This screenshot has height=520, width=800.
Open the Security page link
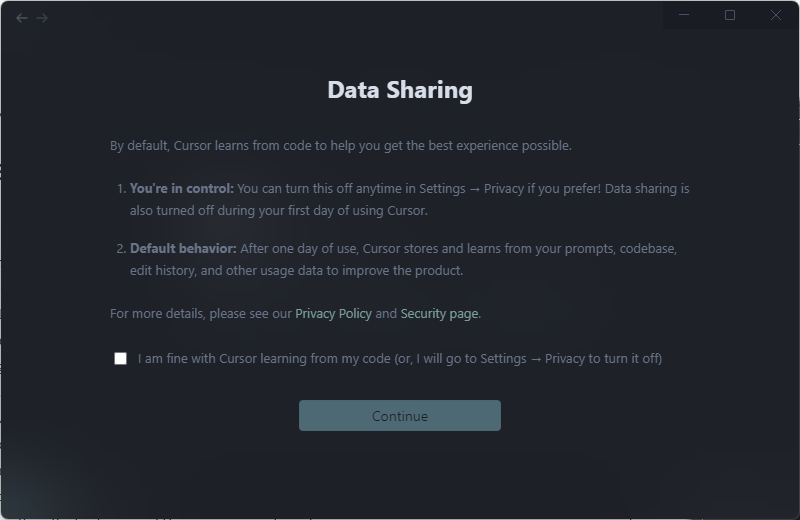pos(439,313)
